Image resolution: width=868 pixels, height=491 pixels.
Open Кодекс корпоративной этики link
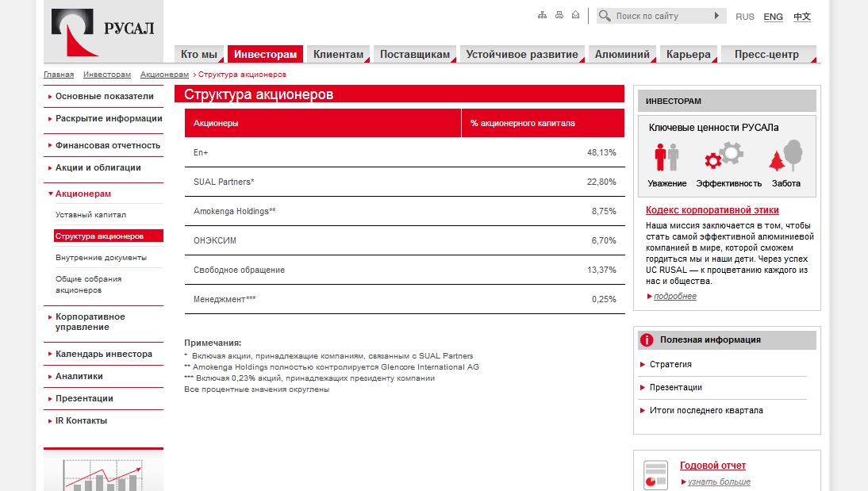[x=712, y=209]
